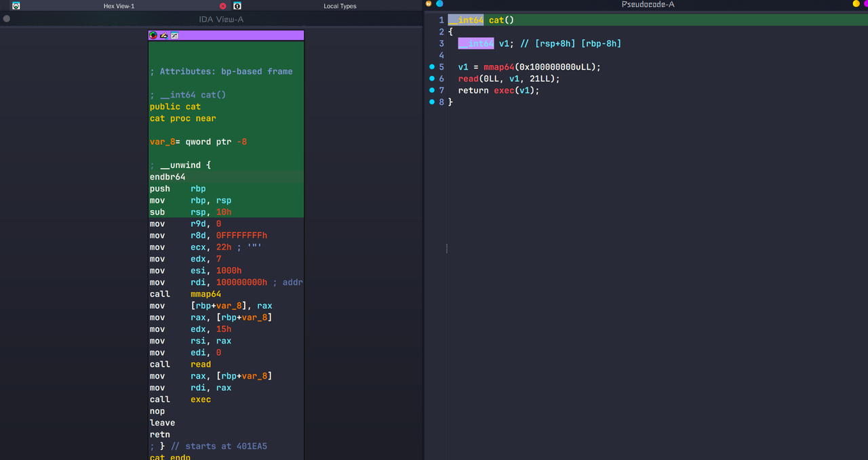Viewport: 868px width, 460px height.
Task: Click the endbr64 instruction
Action: (167, 177)
